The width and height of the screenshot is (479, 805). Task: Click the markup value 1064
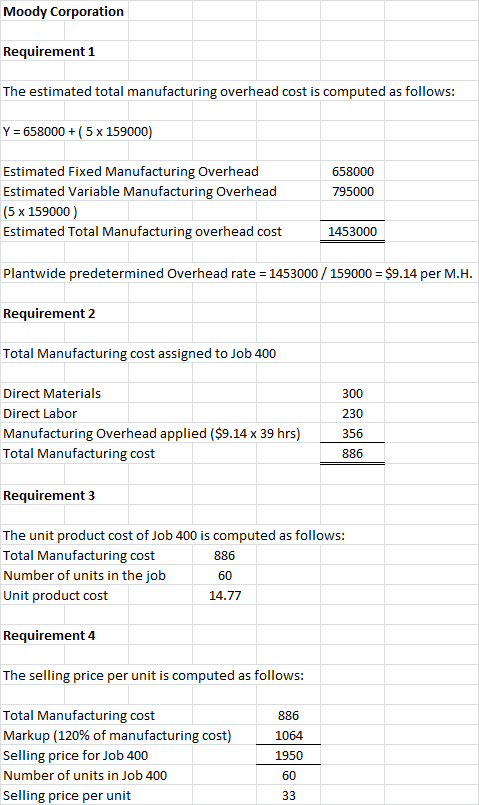click(x=289, y=736)
